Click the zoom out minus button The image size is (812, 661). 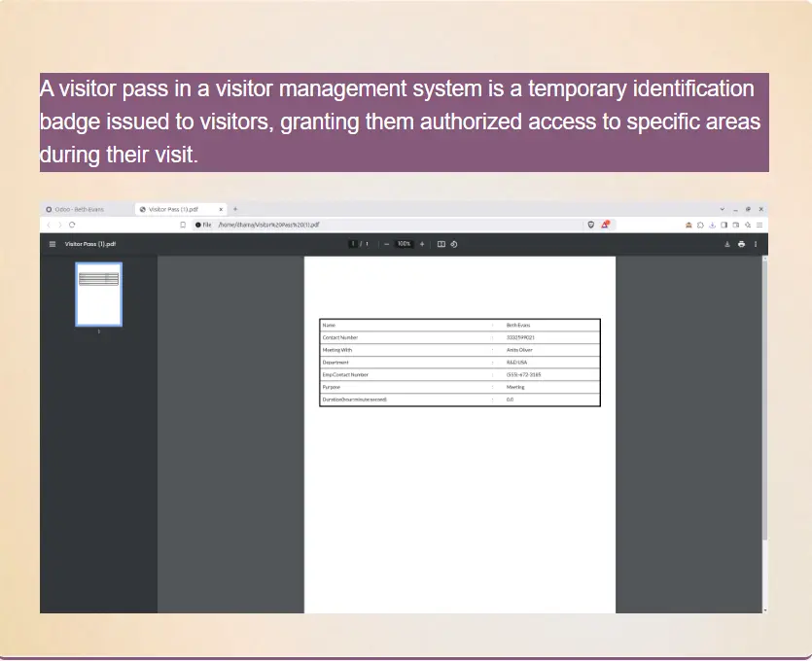(x=386, y=244)
